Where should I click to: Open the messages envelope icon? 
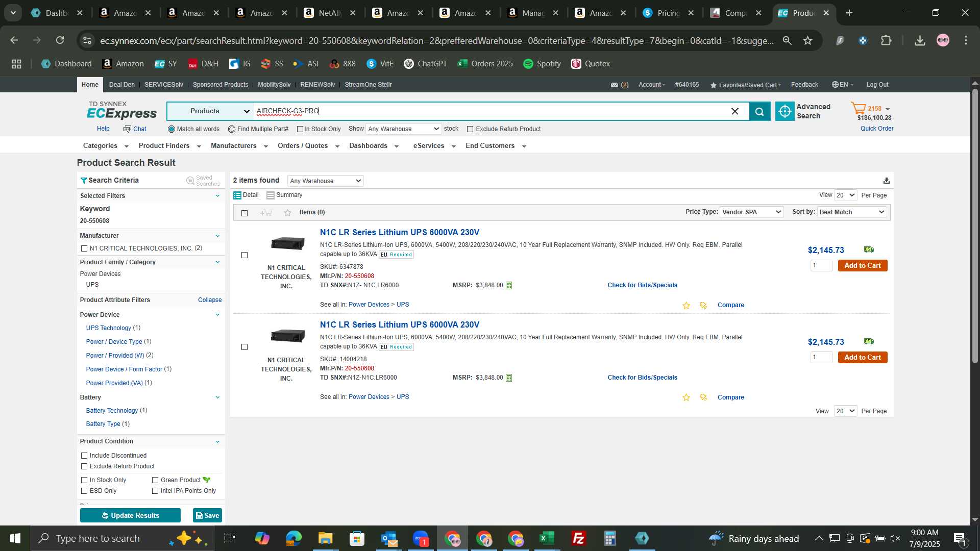pyautogui.click(x=615, y=85)
